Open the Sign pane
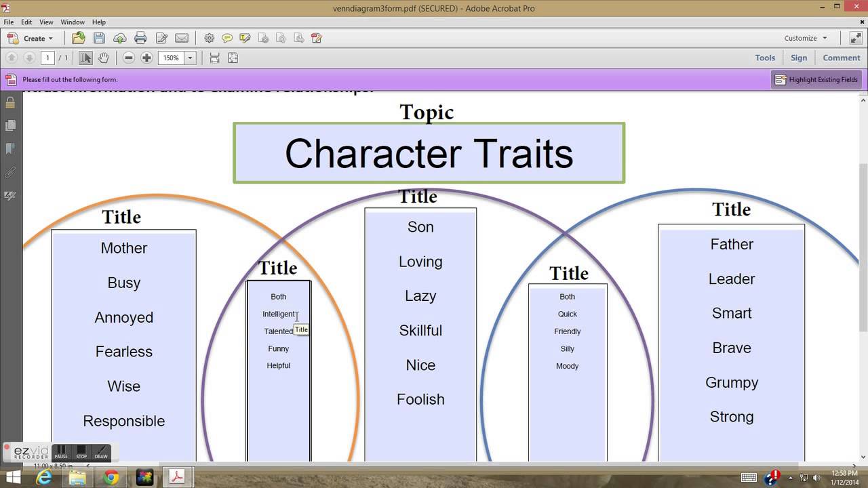868x488 pixels. 799,58
